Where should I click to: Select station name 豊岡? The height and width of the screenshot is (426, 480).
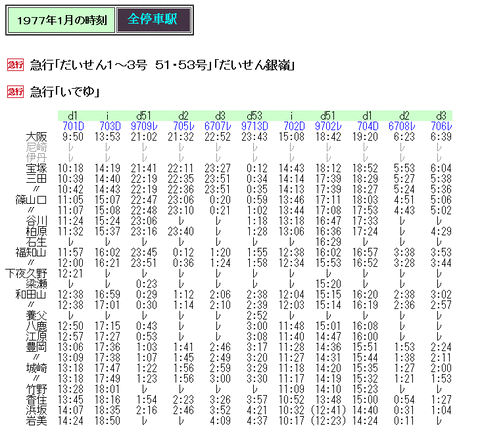(36, 347)
